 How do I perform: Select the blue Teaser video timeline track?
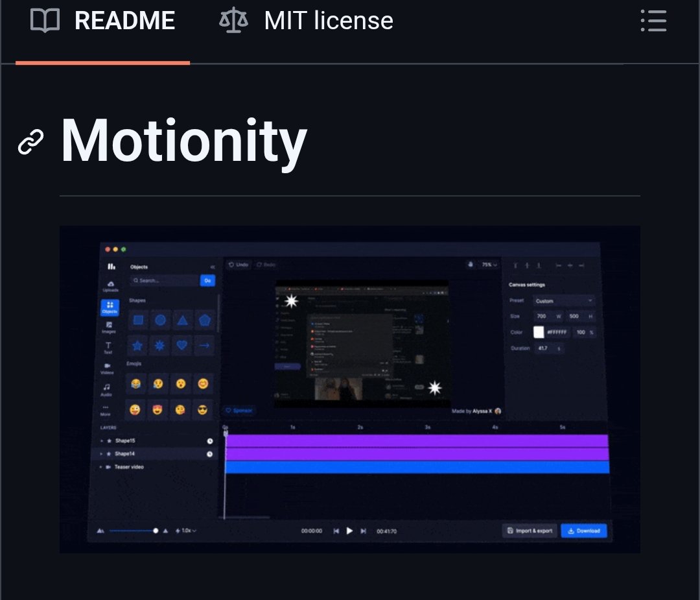tap(417, 467)
